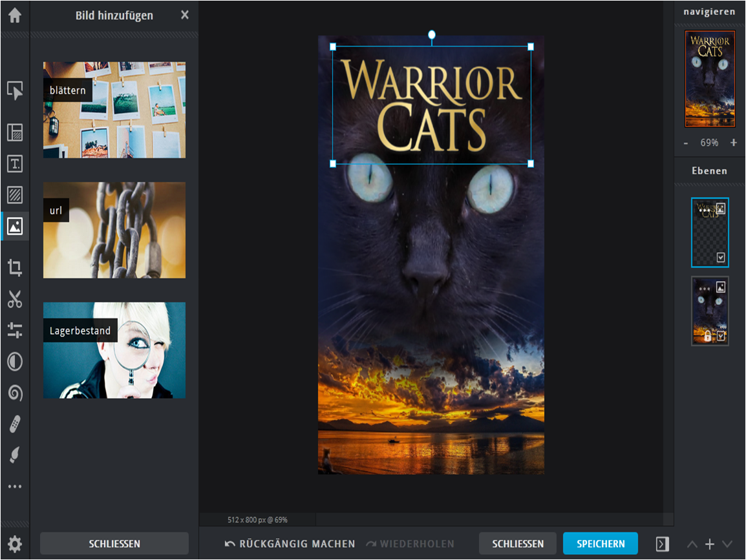Click WIEDERHOLEN to redo
The image size is (746, 560).
coord(410,544)
